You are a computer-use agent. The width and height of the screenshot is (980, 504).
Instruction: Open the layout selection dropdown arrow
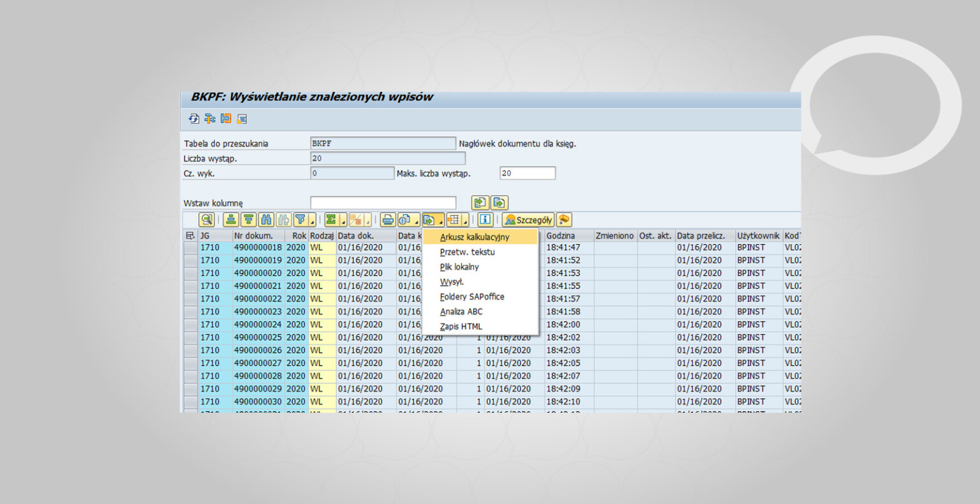click(x=466, y=221)
